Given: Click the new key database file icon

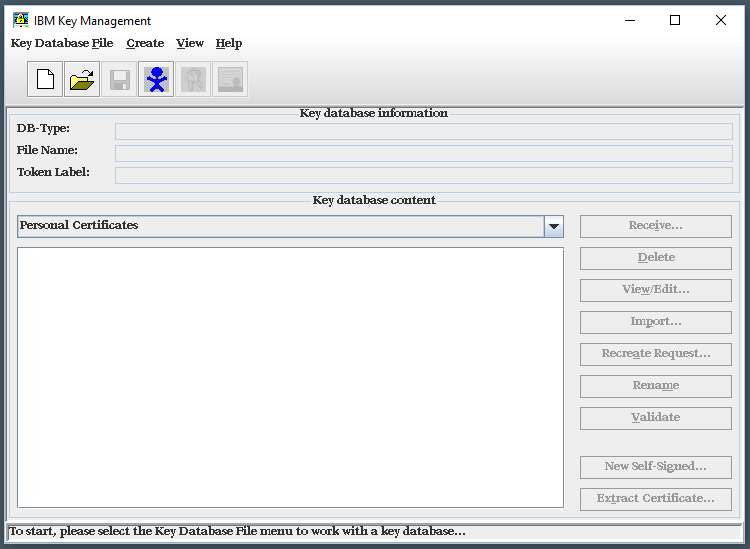Looking at the screenshot, I should [45, 79].
